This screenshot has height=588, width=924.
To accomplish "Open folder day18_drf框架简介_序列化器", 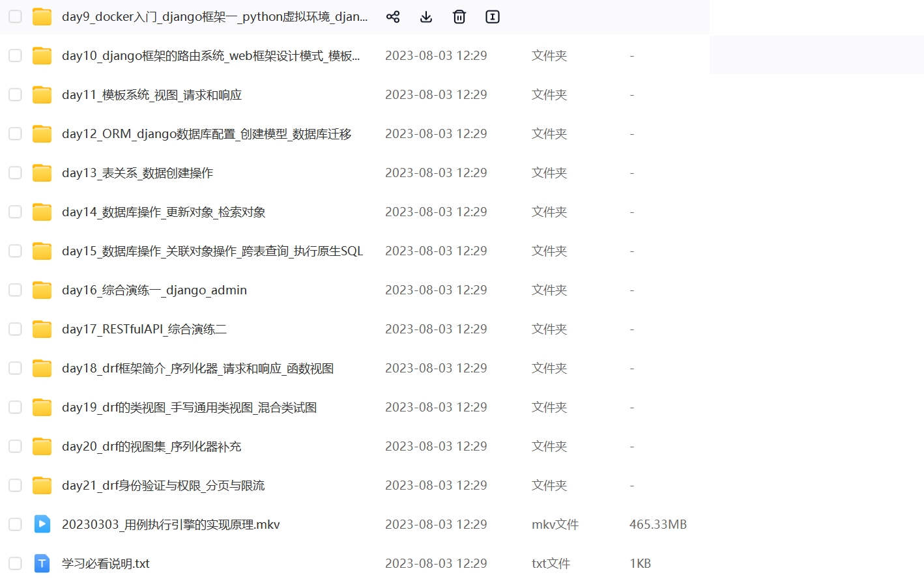I will tap(198, 369).
